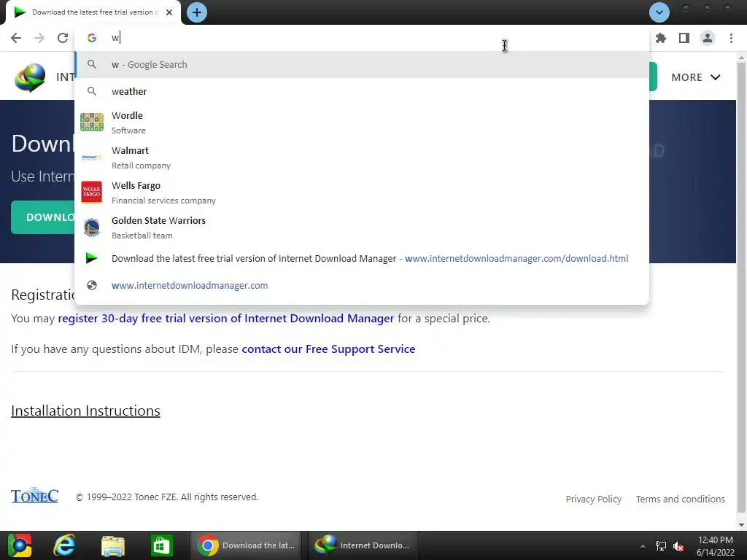Click the Wells Fargo red logo icon
The height and width of the screenshot is (560, 747).
[x=91, y=192]
